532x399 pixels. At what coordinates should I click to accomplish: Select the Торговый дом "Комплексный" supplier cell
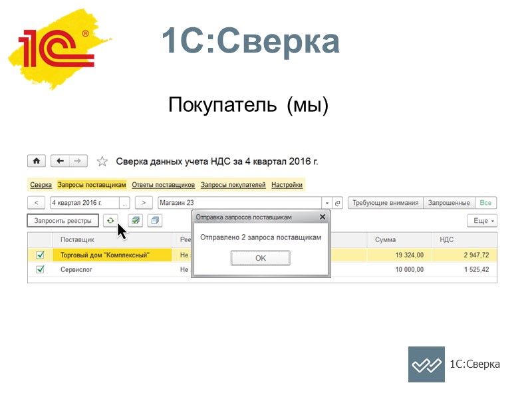tap(112, 255)
